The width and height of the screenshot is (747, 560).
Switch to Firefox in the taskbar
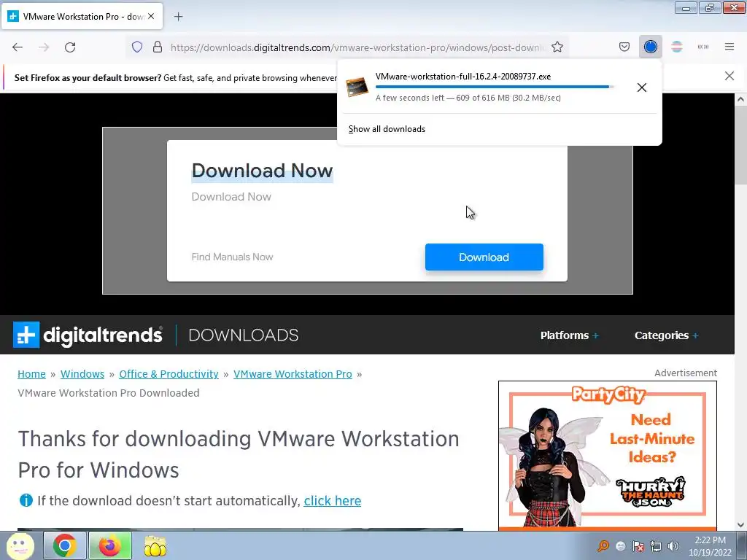(x=109, y=545)
